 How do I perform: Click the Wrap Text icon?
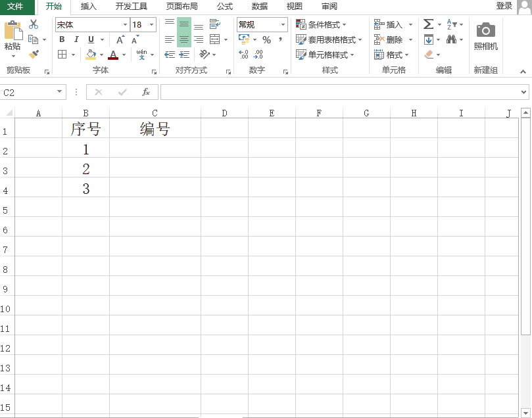pos(215,24)
